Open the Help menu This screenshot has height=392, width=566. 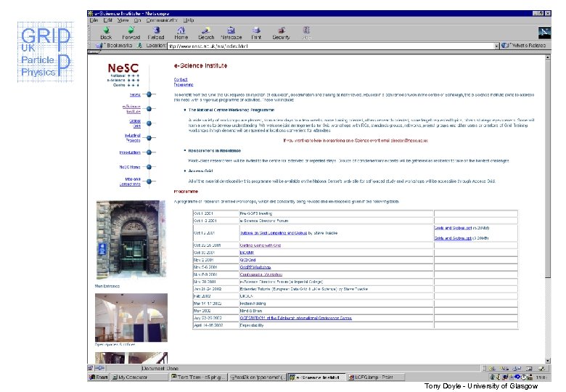pyautogui.click(x=189, y=20)
